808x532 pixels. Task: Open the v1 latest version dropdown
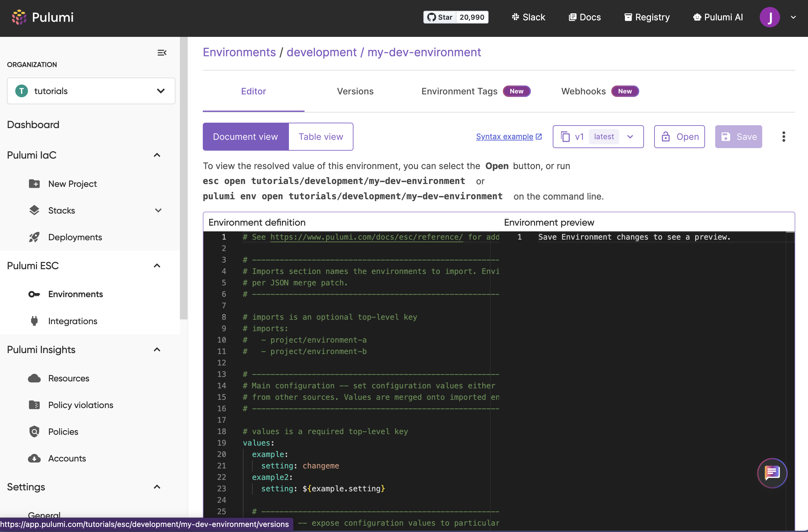(598, 136)
